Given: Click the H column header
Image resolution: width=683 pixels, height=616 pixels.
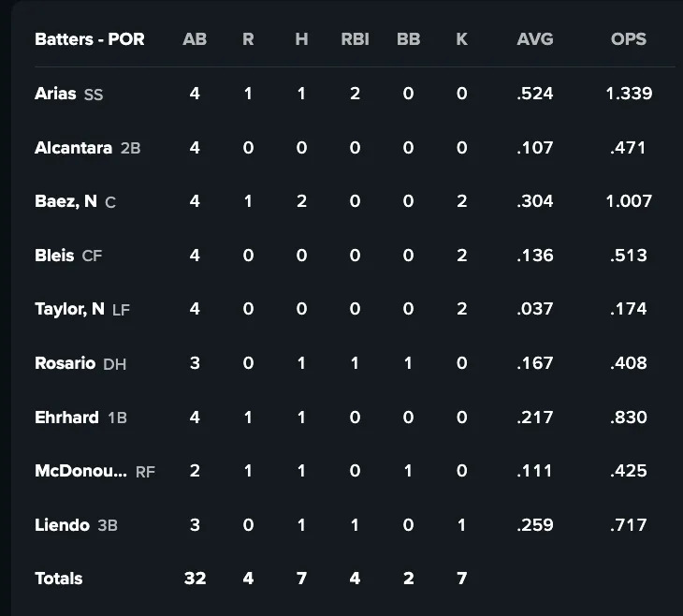Looking at the screenshot, I should click(301, 39).
